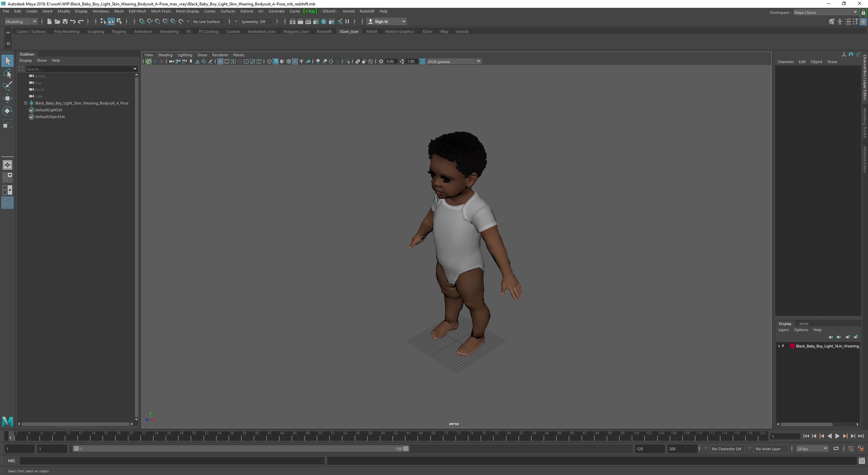
Task: Switch to single perspective view layout
Action: [7, 165]
